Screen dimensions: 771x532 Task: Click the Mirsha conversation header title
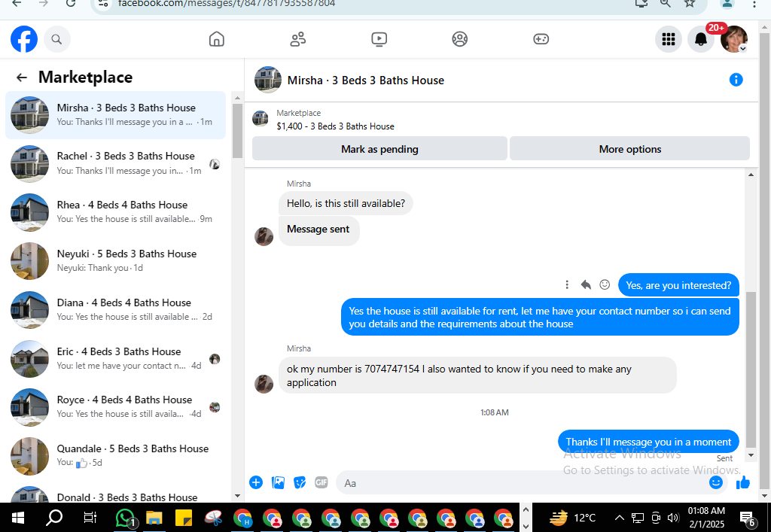(365, 80)
